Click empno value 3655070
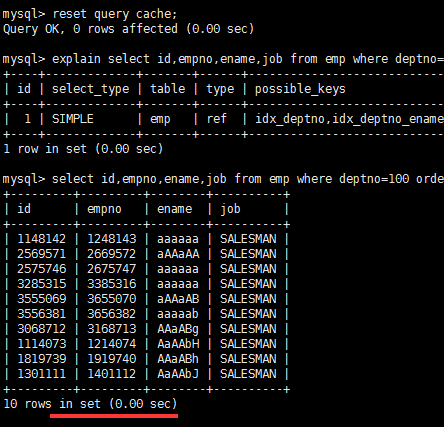Viewport: 444px width, 427px height. pyautogui.click(x=112, y=299)
